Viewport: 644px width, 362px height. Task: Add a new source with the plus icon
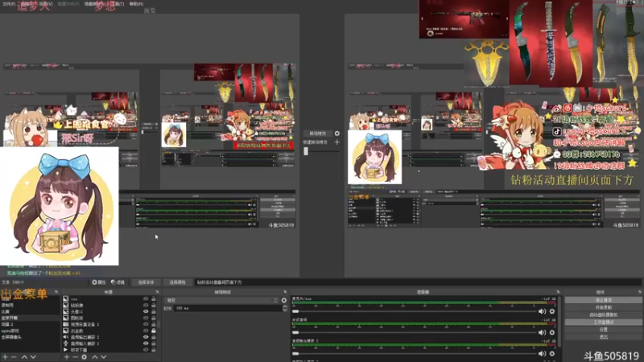tap(67, 357)
